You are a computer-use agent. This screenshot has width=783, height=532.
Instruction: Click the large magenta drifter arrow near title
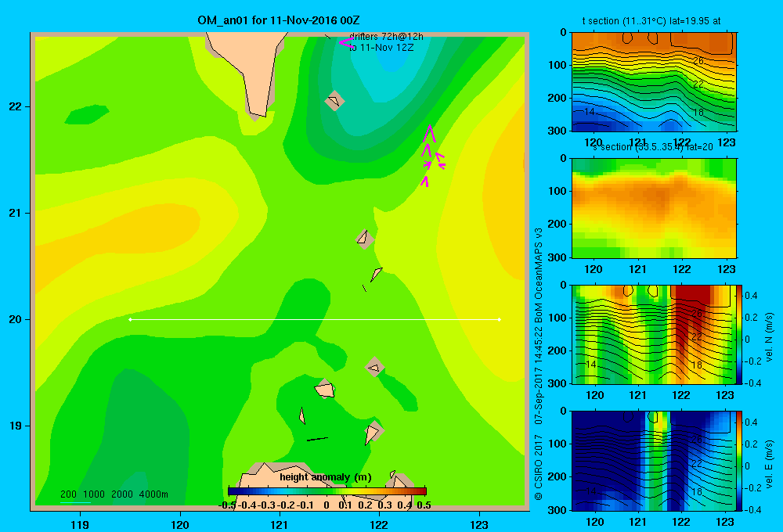click(x=347, y=43)
